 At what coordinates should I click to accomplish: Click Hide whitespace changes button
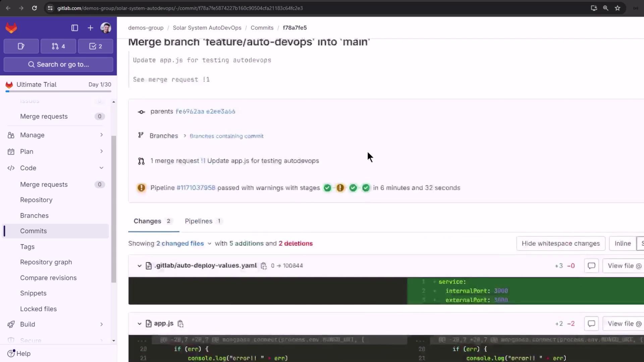tap(560, 244)
